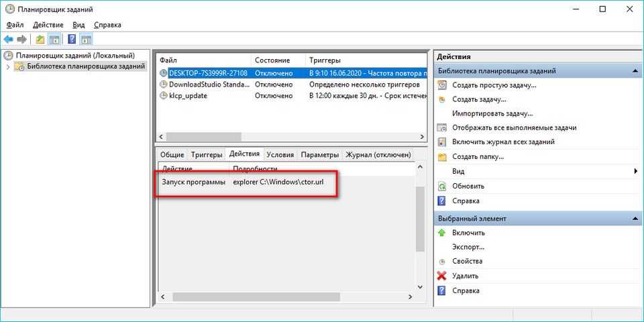Click the Forward arrow toolbar icon
644x322 pixels.
coord(21,40)
